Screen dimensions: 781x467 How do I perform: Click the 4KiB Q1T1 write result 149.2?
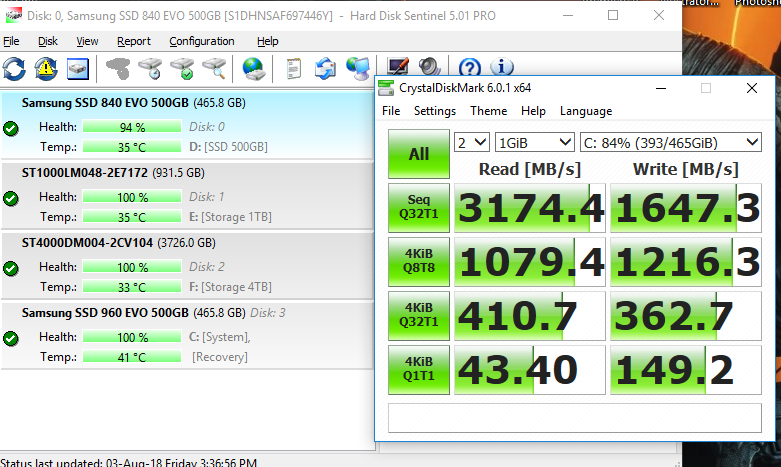click(686, 370)
